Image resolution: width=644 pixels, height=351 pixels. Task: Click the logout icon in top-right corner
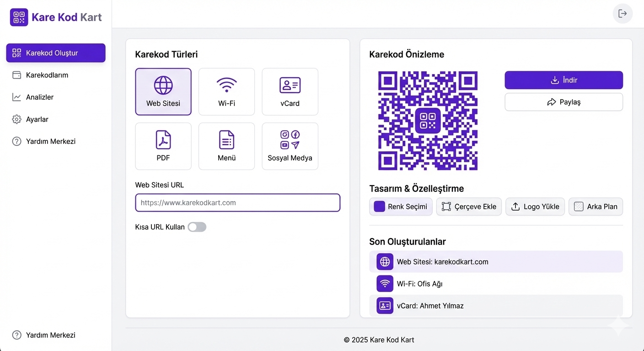(623, 14)
